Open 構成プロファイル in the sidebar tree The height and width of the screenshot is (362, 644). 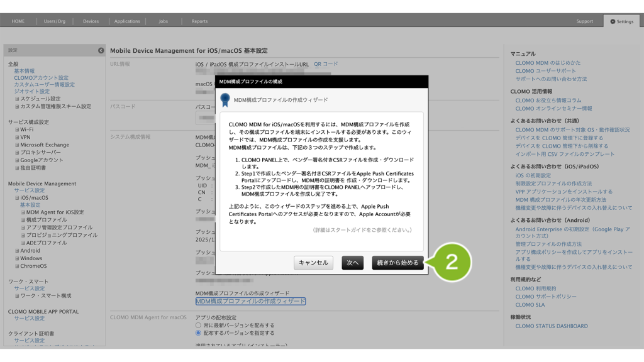(x=46, y=220)
